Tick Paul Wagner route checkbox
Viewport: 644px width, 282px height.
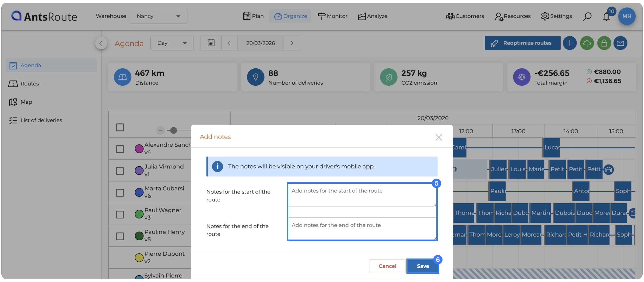(120, 214)
